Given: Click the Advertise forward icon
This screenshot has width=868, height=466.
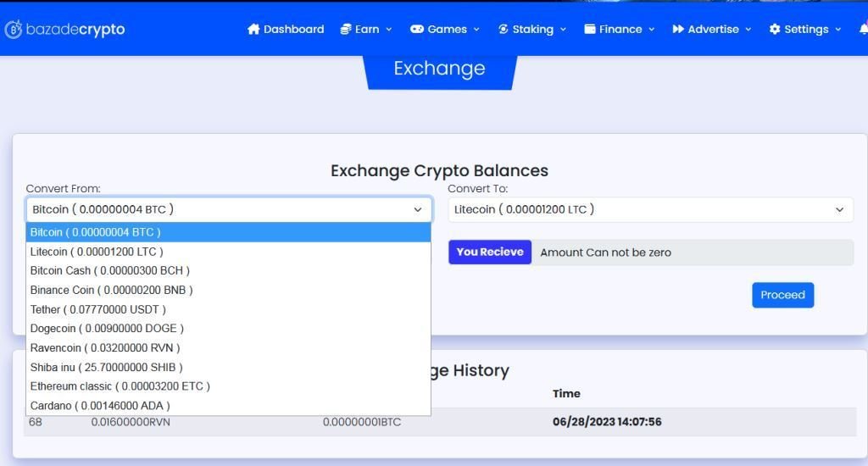Looking at the screenshot, I should [x=678, y=30].
